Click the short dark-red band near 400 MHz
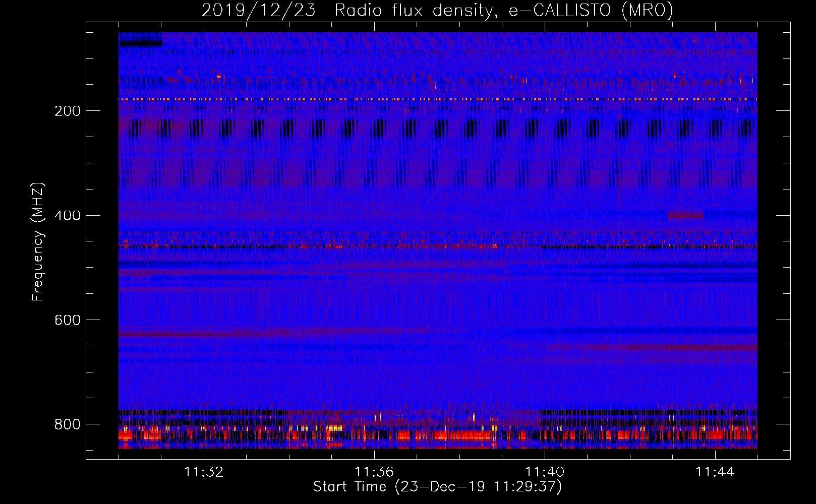Screen dimensions: 816x504 (x=685, y=215)
